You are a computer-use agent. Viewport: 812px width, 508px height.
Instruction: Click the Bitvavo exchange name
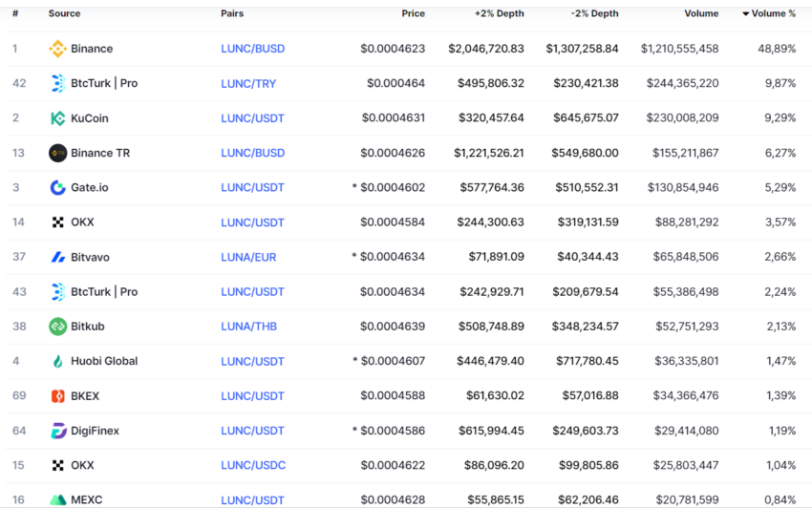90,257
